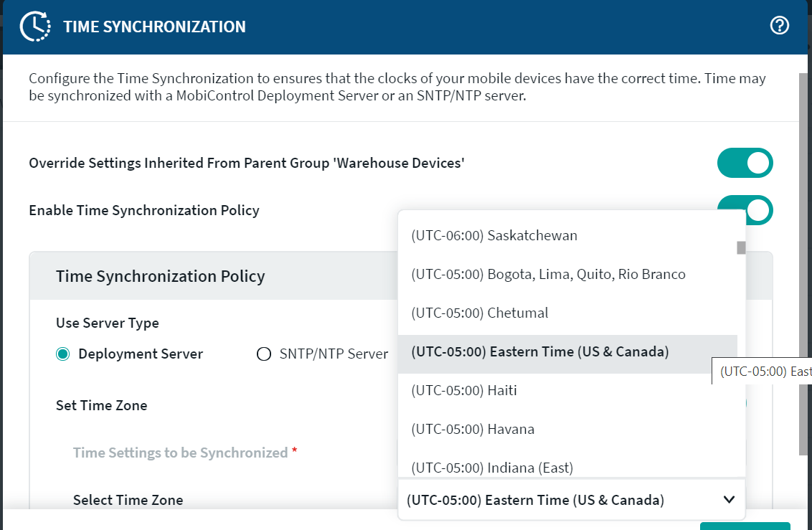This screenshot has width=812, height=530.
Task: Select the (UTC-05:00) Indiana (East) option
Action: (x=491, y=468)
